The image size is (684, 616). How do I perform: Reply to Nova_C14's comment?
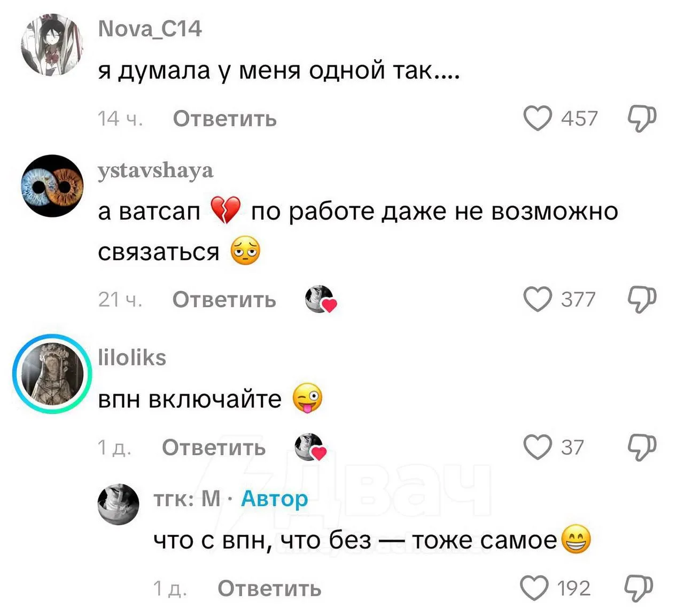[x=224, y=119]
